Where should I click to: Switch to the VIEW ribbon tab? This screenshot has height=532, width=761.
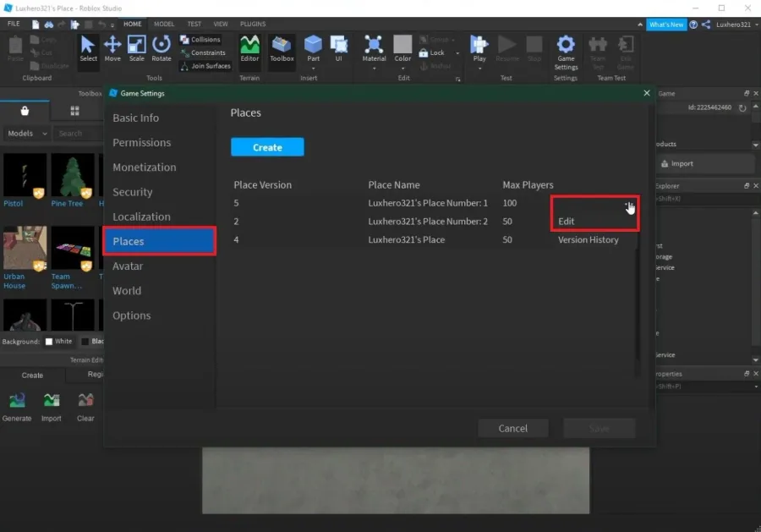[x=221, y=24]
